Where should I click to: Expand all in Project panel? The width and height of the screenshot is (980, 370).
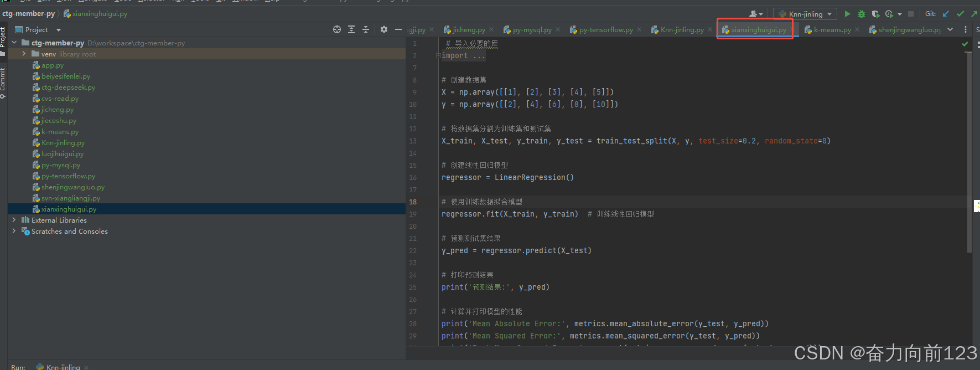point(351,29)
